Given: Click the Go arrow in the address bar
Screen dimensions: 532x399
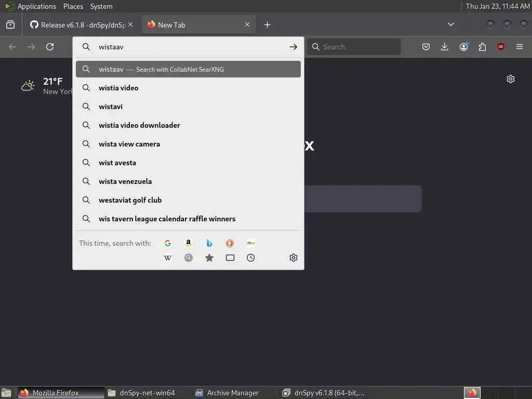Looking at the screenshot, I should (x=294, y=47).
